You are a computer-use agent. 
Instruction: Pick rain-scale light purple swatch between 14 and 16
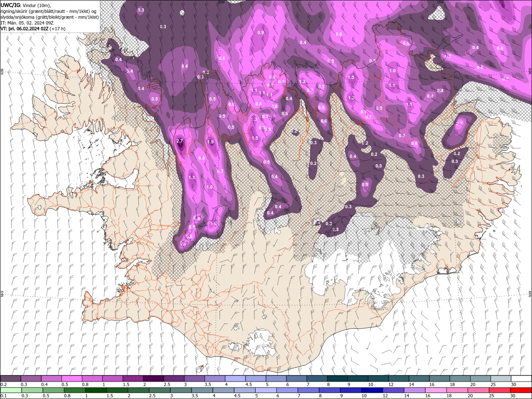415,390
